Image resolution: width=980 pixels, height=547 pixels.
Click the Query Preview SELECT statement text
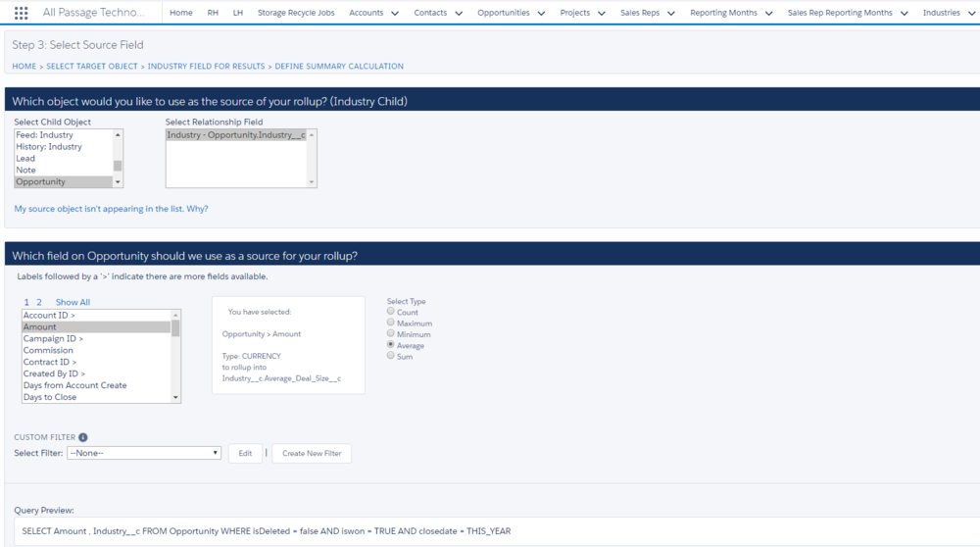tap(267, 531)
